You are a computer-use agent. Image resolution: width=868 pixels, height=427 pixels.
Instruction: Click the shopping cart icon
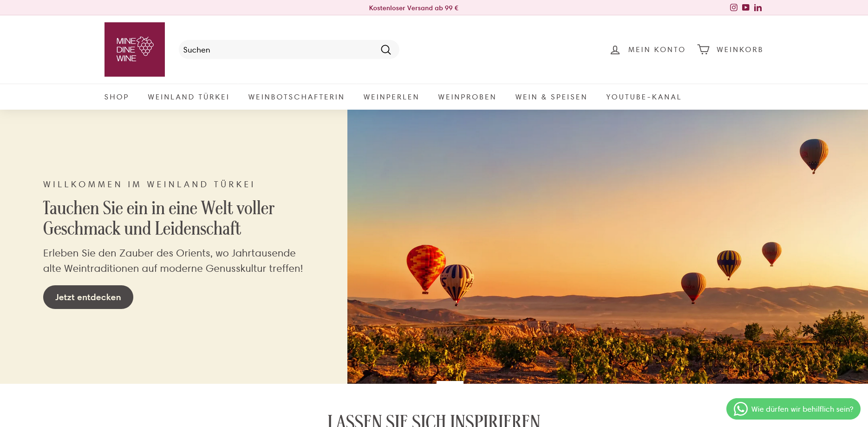coord(704,49)
